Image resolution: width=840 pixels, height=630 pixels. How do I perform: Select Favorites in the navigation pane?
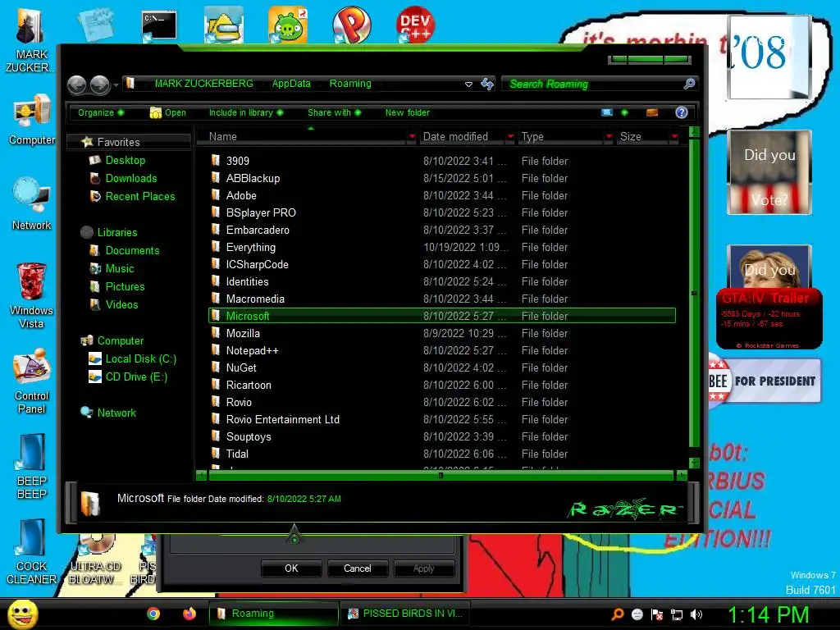point(118,142)
